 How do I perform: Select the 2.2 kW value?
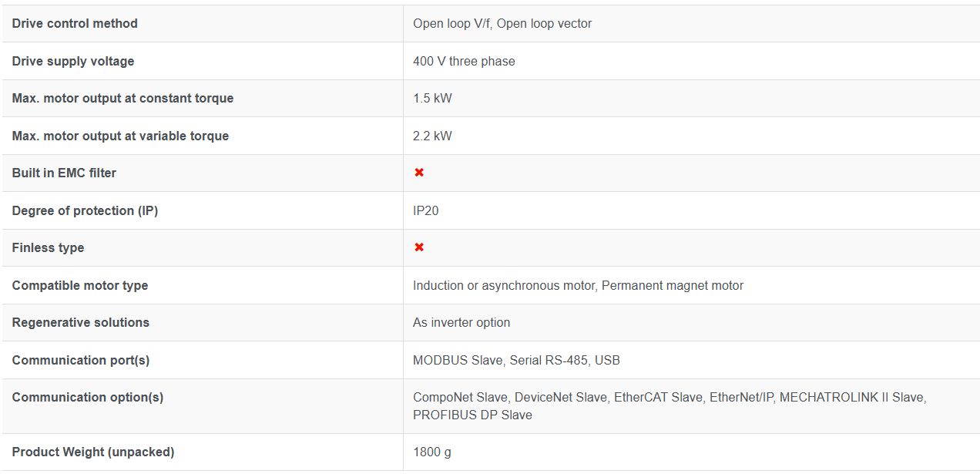pyautogui.click(x=432, y=136)
